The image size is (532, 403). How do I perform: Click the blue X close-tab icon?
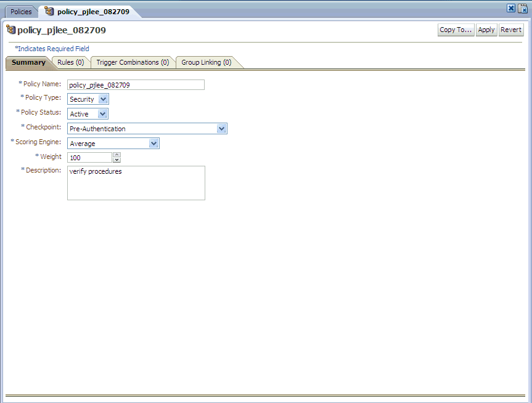pos(510,7)
